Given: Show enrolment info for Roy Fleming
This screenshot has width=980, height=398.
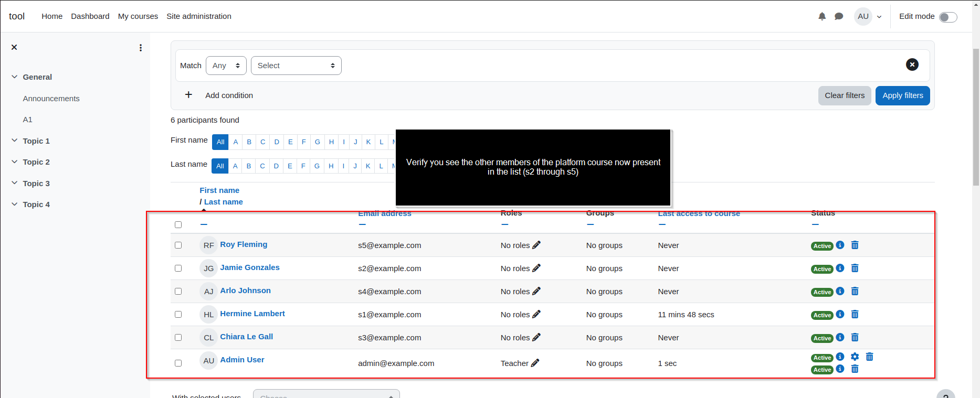Looking at the screenshot, I should tap(840, 245).
